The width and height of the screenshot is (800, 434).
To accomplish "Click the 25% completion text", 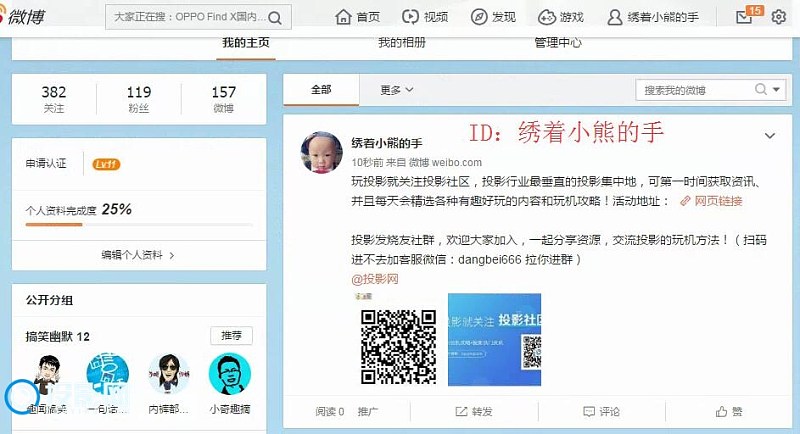I will point(117,210).
